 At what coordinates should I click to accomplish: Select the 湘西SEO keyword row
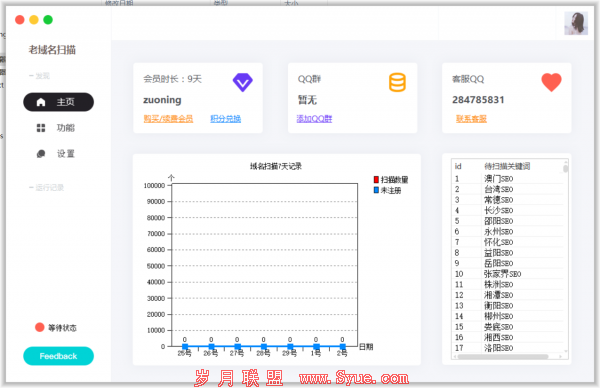click(x=507, y=337)
